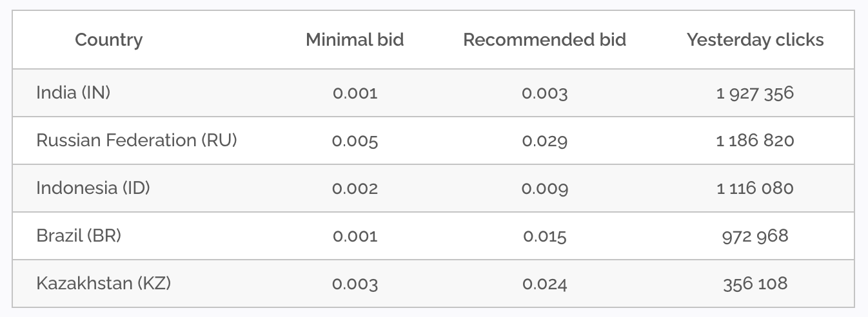Select the Russian Federation (RU) cell
This screenshot has width=868, height=317.
(x=137, y=140)
